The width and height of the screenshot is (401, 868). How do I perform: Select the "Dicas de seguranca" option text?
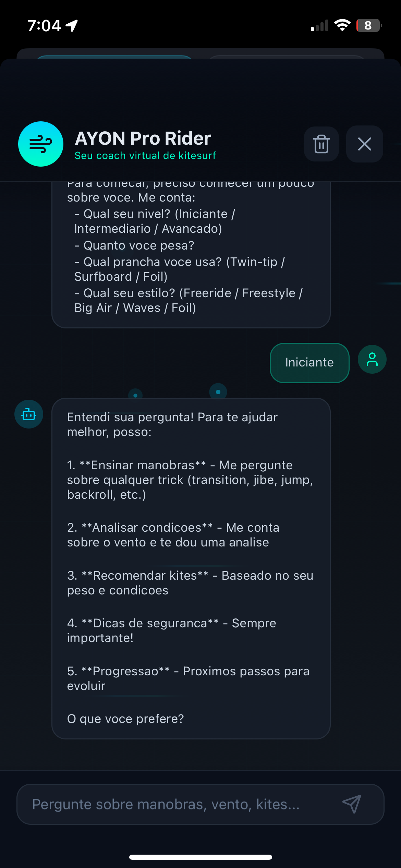pos(150,623)
